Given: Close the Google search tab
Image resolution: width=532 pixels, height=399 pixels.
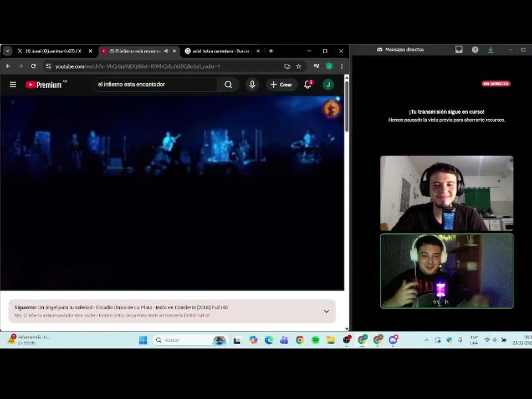Looking at the screenshot, I should pos(258,51).
